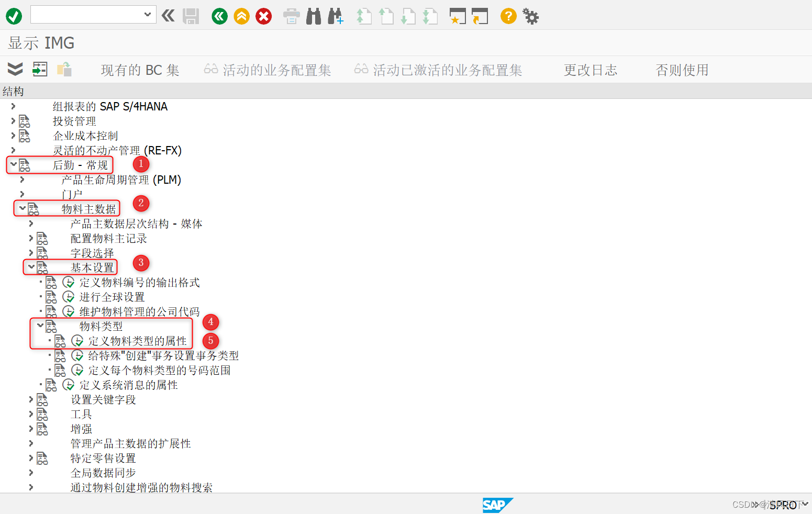
Task: Click the Print icon in toolbar
Action: pyautogui.click(x=291, y=16)
